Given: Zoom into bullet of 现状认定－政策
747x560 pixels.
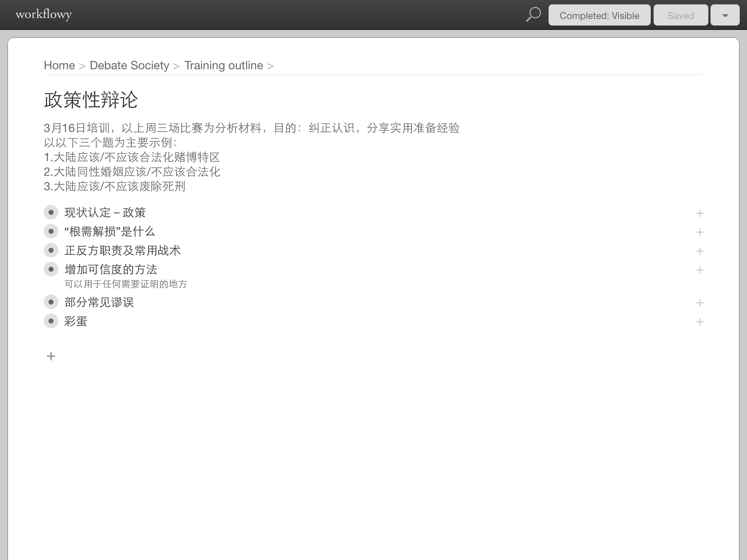Looking at the screenshot, I should click(51, 212).
